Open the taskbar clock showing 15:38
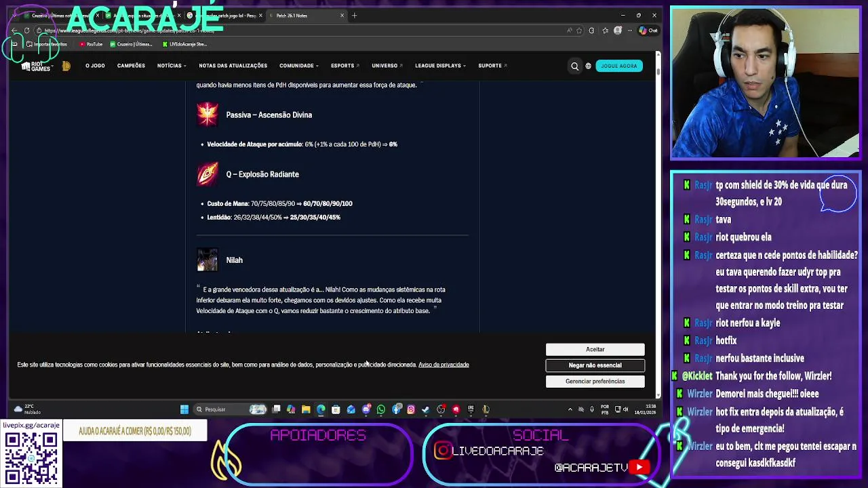Screen dimensions: 868x488 [x=646, y=409]
